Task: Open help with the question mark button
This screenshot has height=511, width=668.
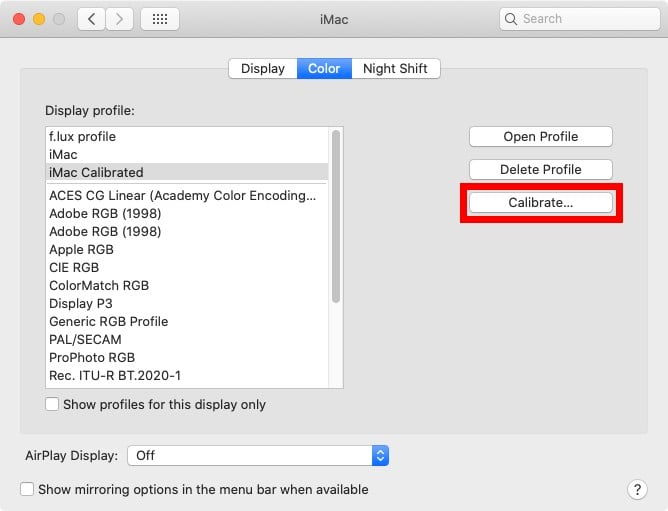Action: (x=637, y=490)
